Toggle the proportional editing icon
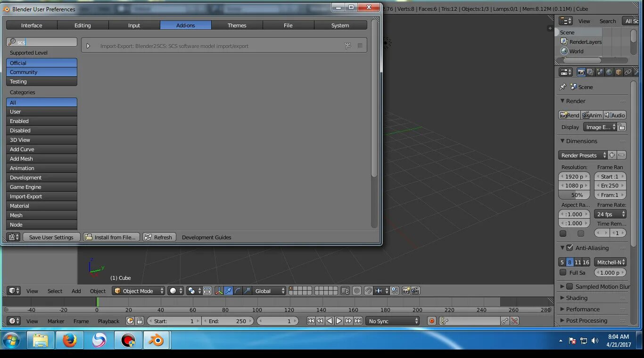 pos(357,291)
